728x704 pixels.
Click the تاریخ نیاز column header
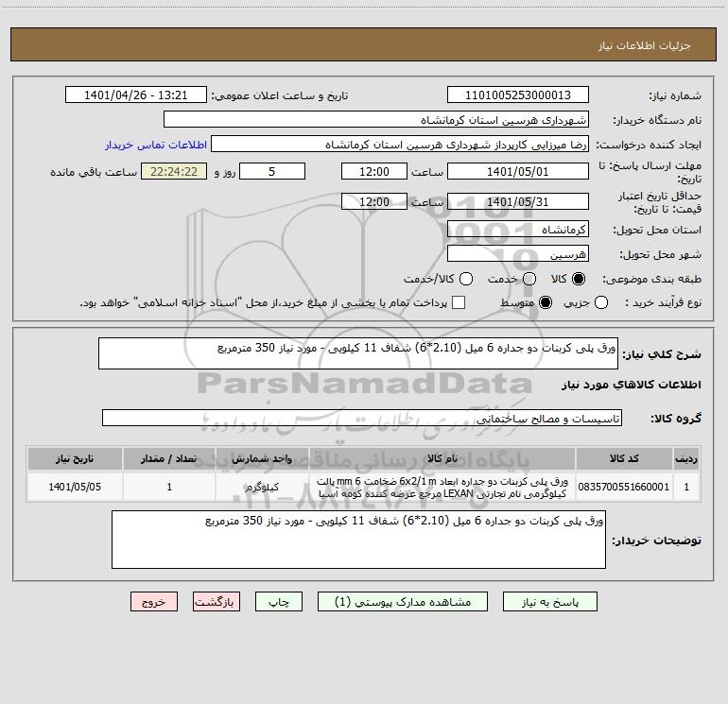point(75,458)
